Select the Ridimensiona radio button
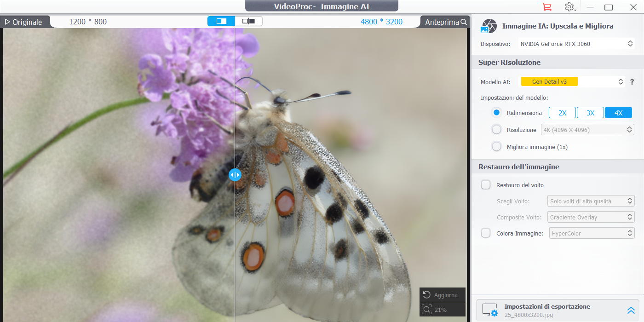 click(x=496, y=113)
